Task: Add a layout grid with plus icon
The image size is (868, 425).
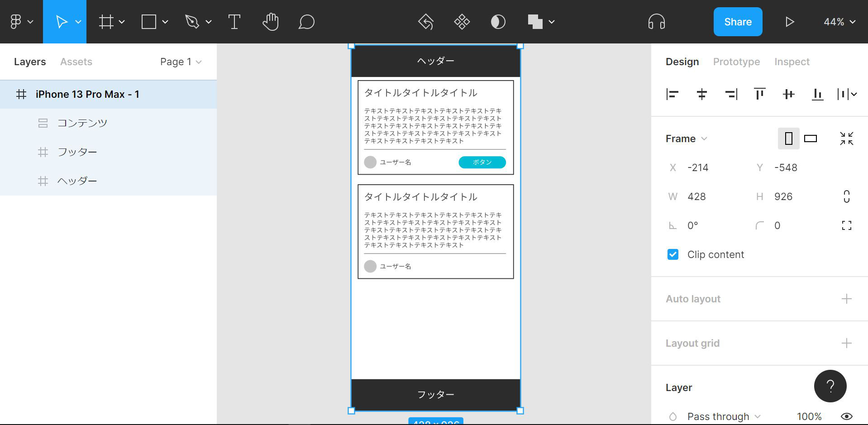Action: (x=847, y=343)
